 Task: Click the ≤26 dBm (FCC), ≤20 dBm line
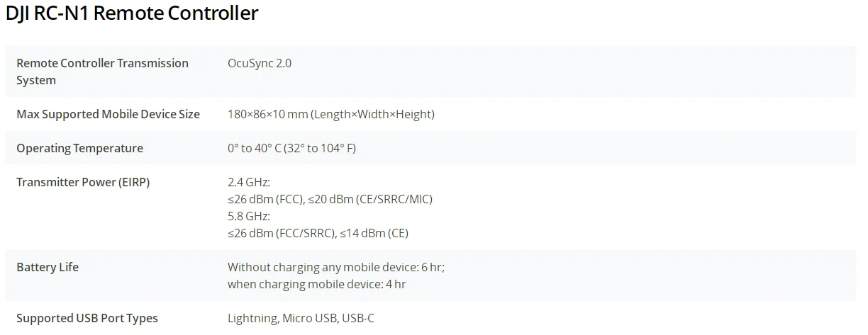pyautogui.click(x=330, y=199)
